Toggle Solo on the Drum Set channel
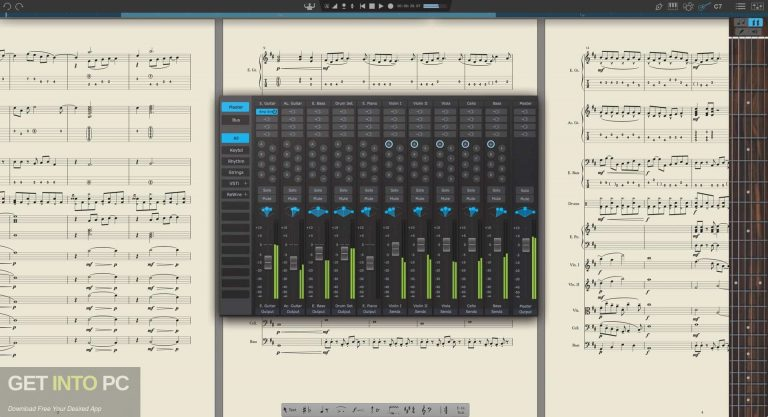The height and width of the screenshot is (417, 768). click(x=343, y=190)
